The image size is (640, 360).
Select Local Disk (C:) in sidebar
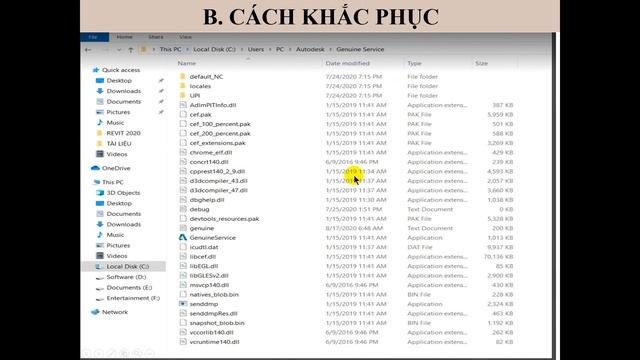[128, 267]
